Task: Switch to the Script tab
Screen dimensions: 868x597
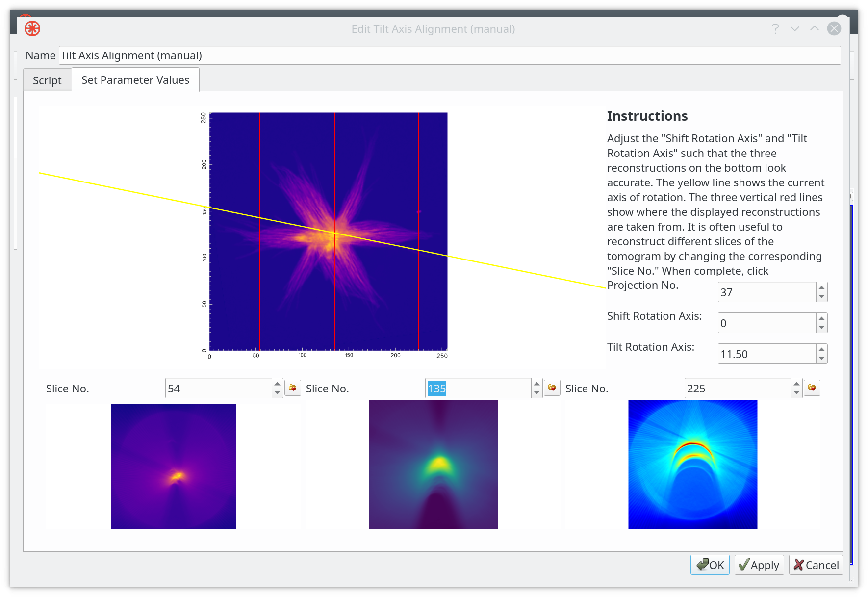Action: (x=47, y=80)
